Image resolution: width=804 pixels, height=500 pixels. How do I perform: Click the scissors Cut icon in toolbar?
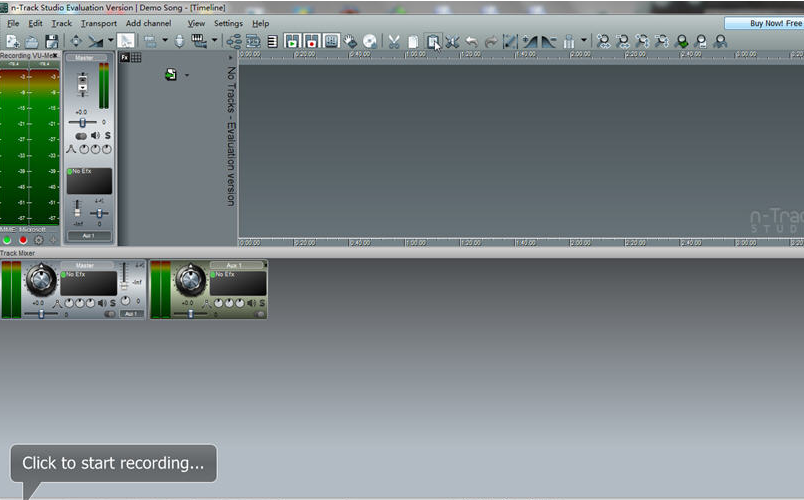coord(394,42)
